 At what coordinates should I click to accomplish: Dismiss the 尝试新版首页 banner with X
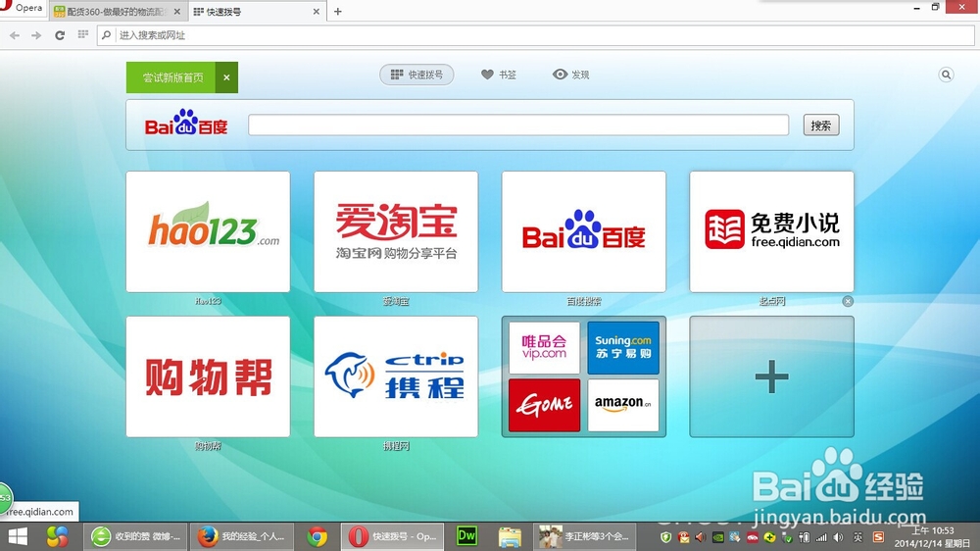click(226, 77)
